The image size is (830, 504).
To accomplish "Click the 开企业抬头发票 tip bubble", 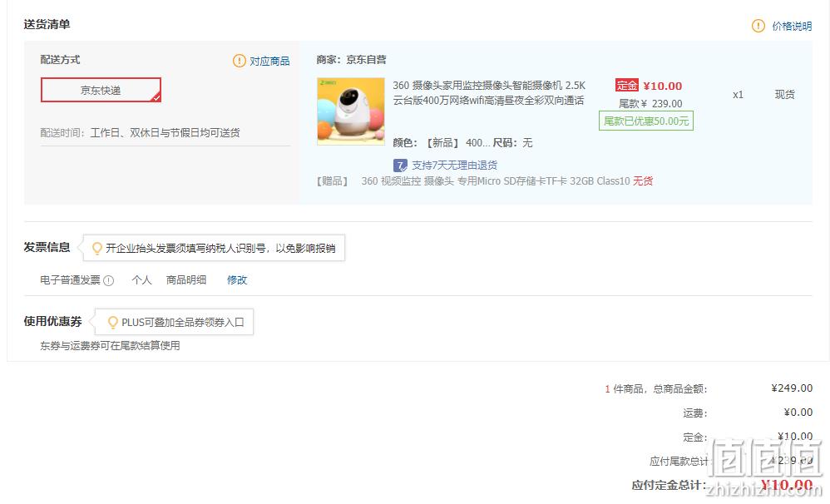I will [x=214, y=248].
